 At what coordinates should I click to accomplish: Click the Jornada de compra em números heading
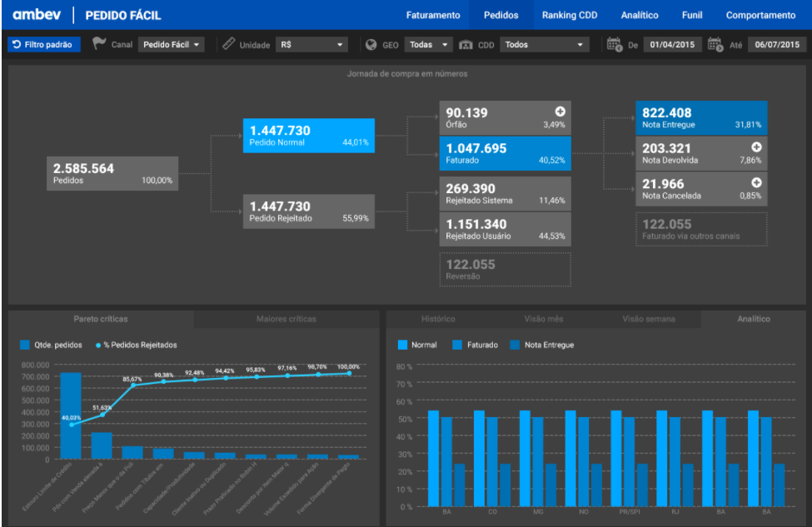click(x=407, y=74)
